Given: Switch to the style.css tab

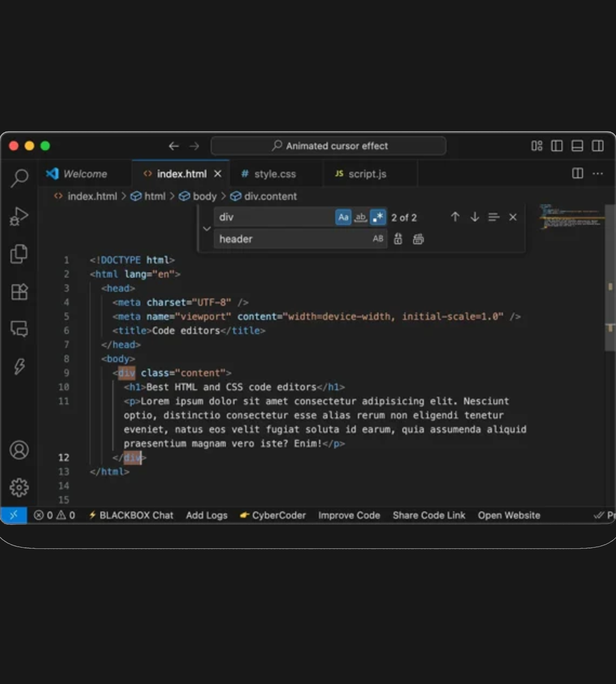Looking at the screenshot, I should point(276,174).
